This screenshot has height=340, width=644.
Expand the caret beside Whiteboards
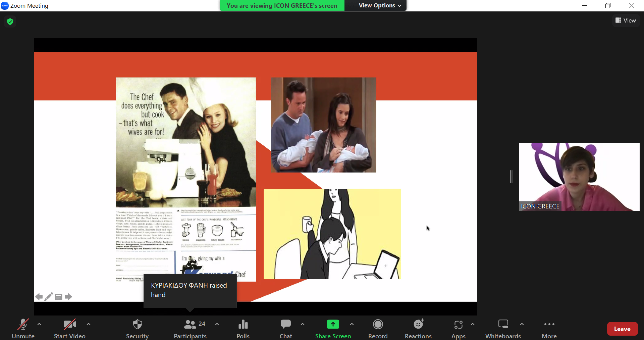click(x=522, y=324)
